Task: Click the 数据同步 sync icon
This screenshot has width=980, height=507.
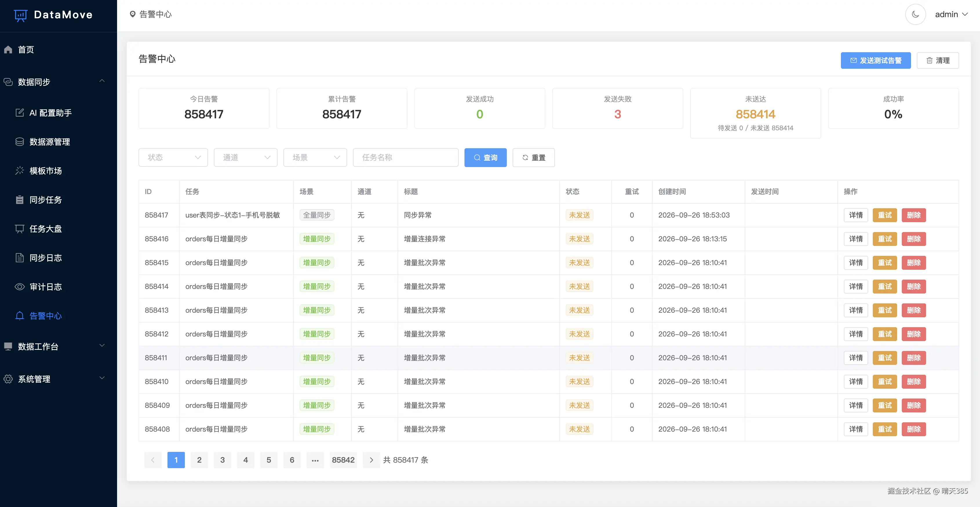Action: point(8,82)
